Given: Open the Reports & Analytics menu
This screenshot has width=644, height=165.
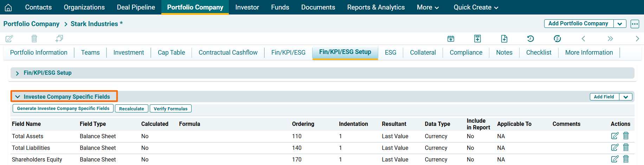Looking at the screenshot, I should pos(376,7).
